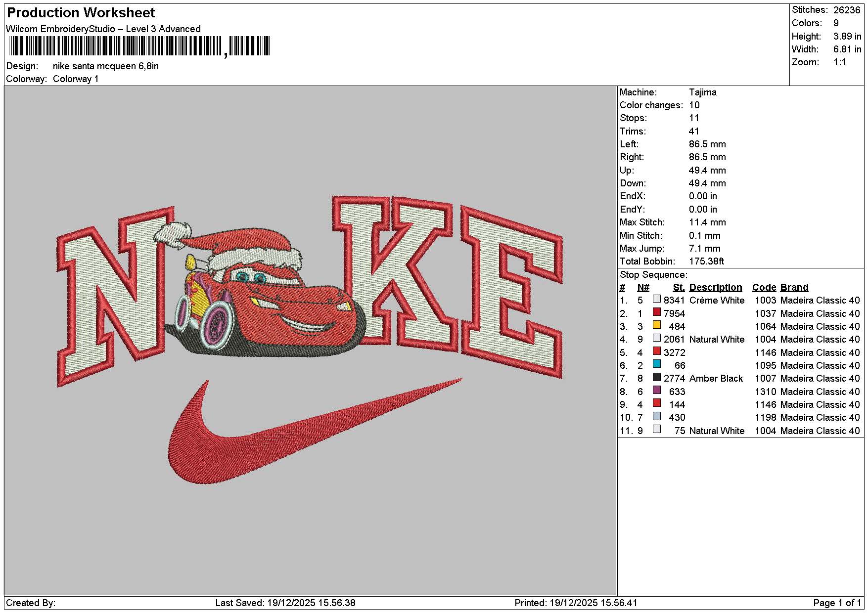Click the Colors value 9
Screen dimensions: 868x613
point(836,23)
